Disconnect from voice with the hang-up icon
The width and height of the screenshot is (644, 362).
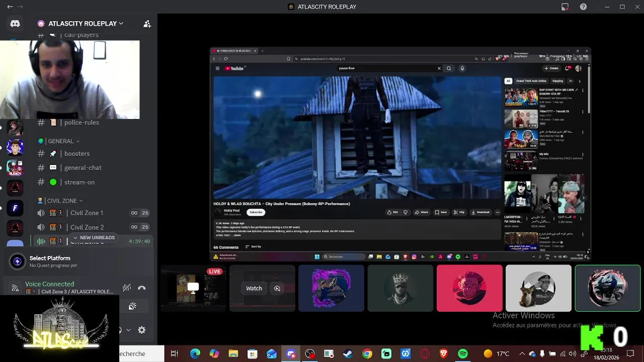pyautogui.click(x=142, y=288)
